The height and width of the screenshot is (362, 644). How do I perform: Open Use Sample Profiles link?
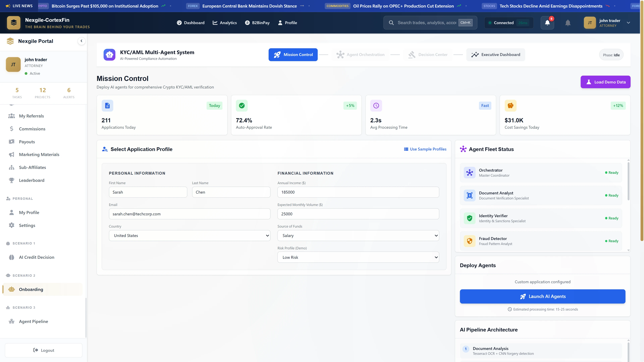[425, 149]
